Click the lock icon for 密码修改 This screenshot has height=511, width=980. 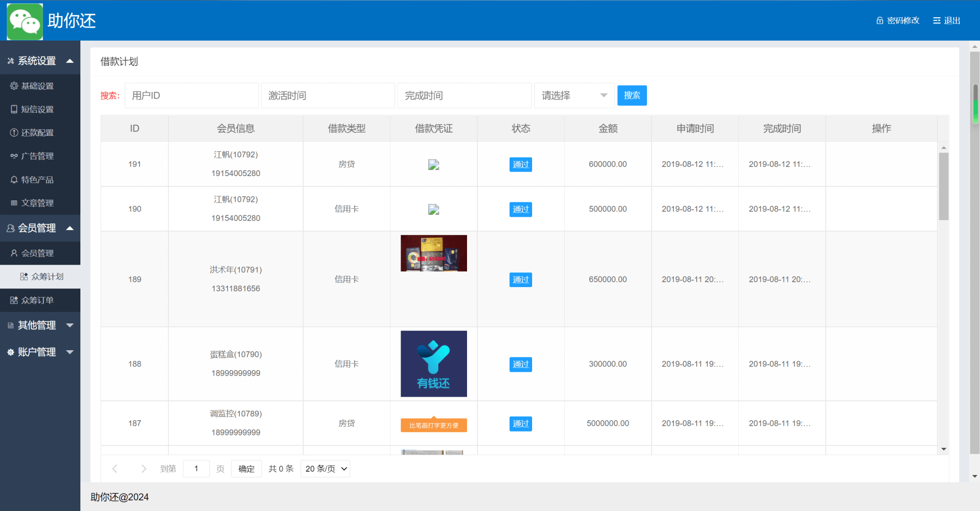click(x=880, y=21)
